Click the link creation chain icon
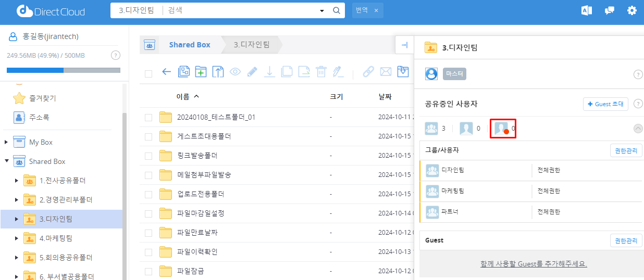This screenshot has height=280, width=644. coord(368,72)
